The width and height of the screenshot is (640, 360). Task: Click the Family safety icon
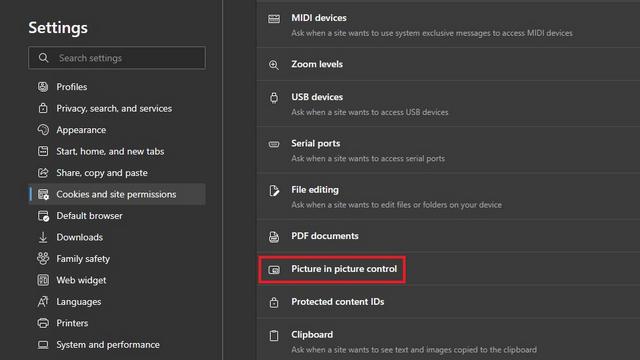tap(43, 258)
